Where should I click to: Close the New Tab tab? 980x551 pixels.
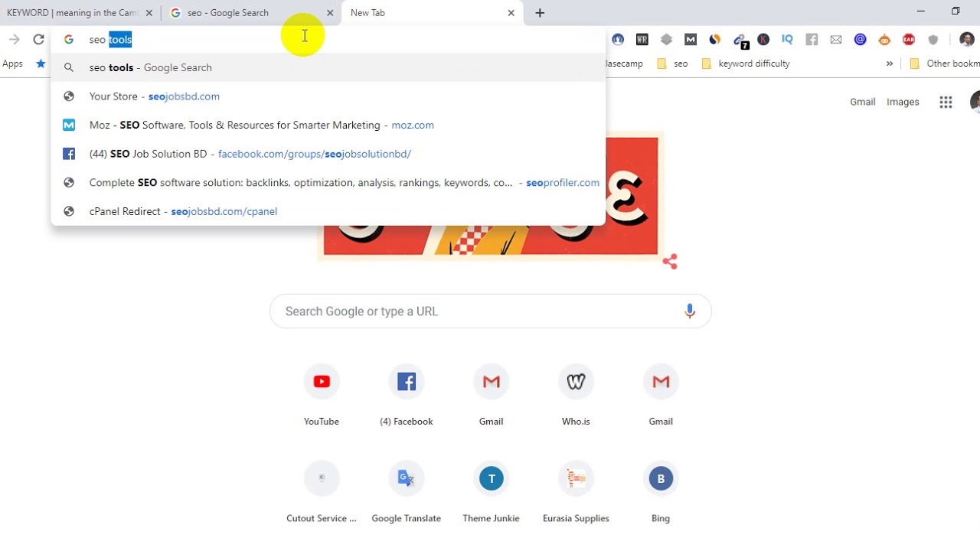click(511, 13)
